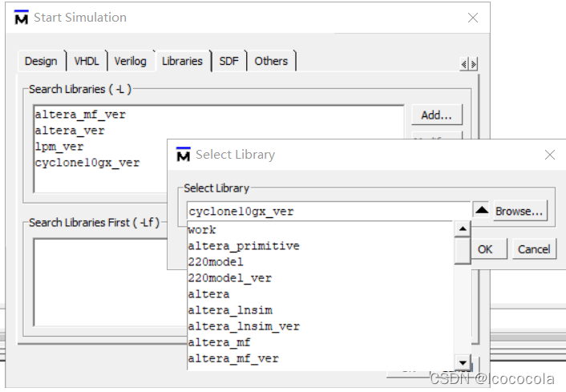The height and width of the screenshot is (392, 566).
Task: Collapse the library dropdown arrow
Action: tap(481, 210)
